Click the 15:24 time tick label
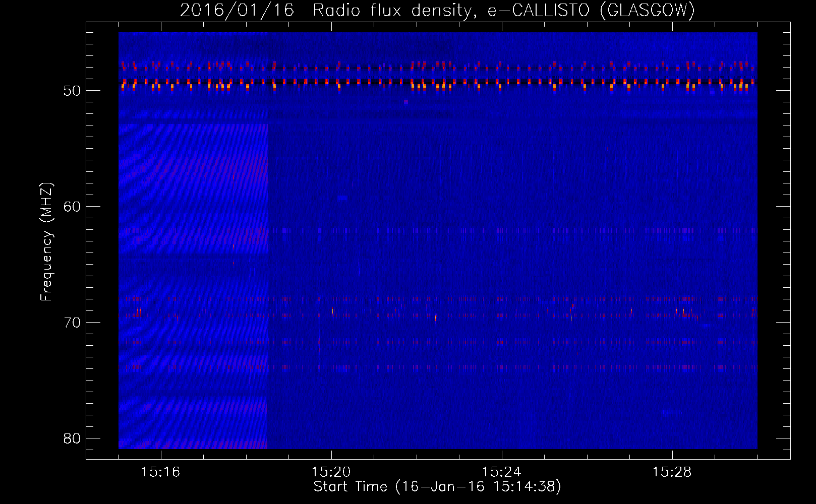This screenshot has height=504, width=816. tap(502, 472)
